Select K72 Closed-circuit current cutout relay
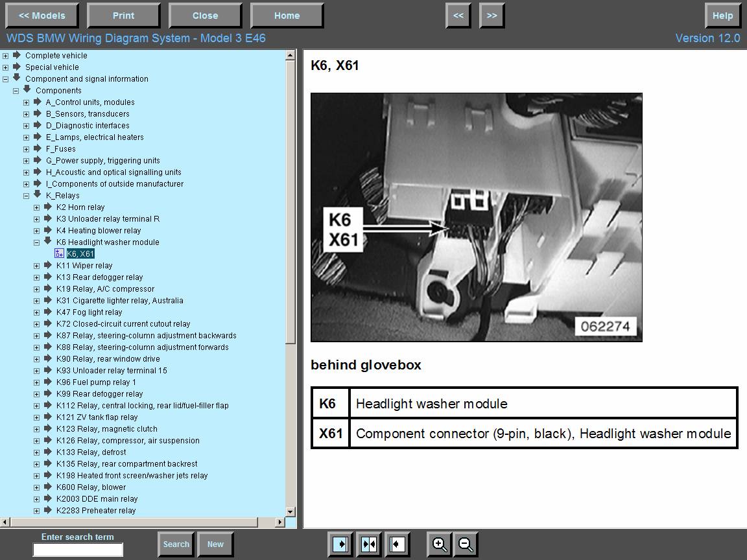The image size is (747, 560). (x=123, y=324)
